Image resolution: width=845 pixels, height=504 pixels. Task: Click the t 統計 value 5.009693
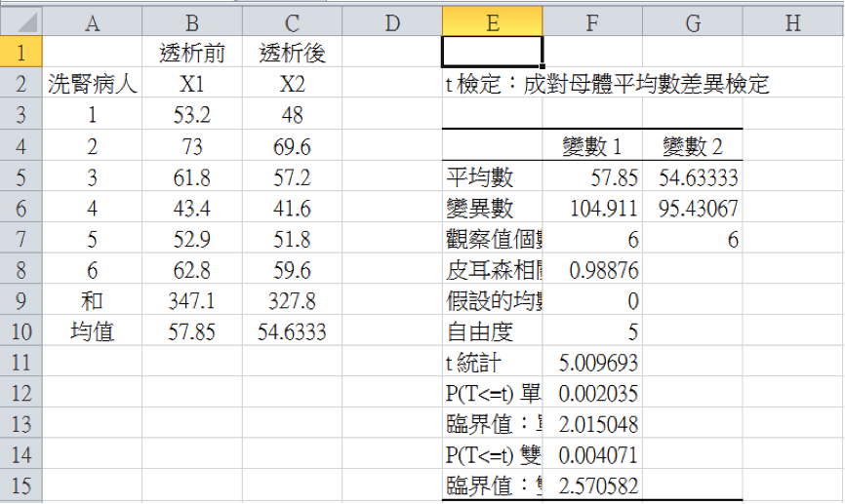point(592,364)
